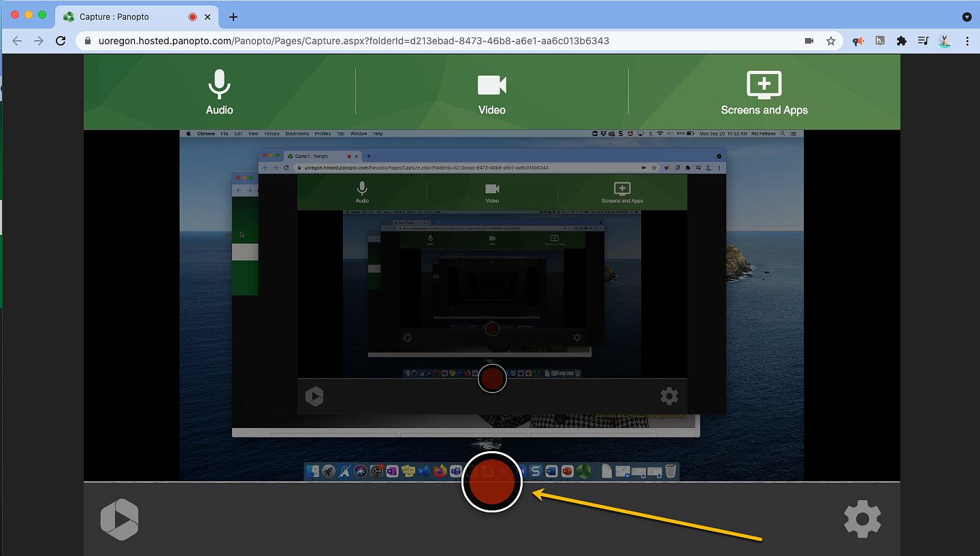The width and height of the screenshot is (980, 556).
Task: Select the Audio microphone source
Action: [x=219, y=92]
